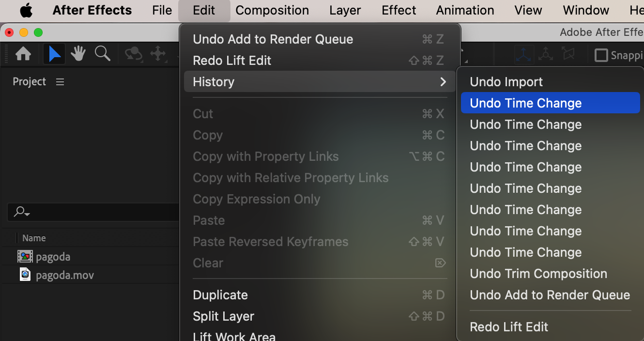Viewport: 644px width, 341px height.
Task: Open the Project panel menu
Action: tap(60, 82)
